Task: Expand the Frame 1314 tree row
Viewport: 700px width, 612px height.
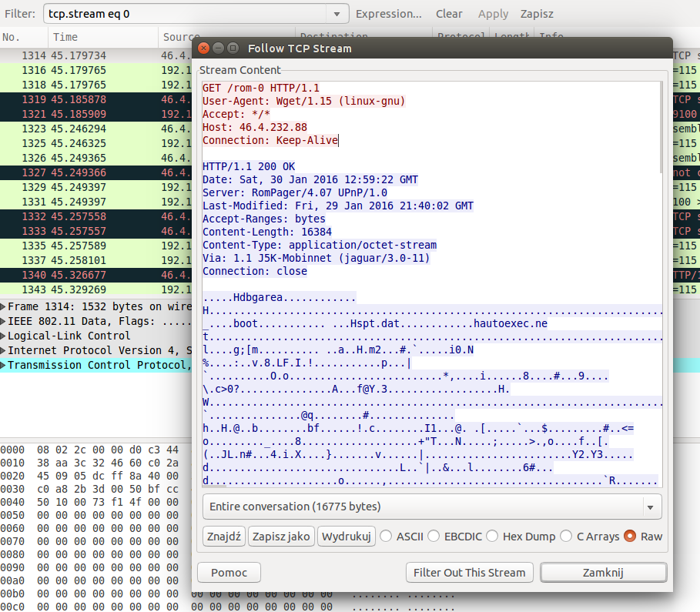Action: [x=3, y=306]
